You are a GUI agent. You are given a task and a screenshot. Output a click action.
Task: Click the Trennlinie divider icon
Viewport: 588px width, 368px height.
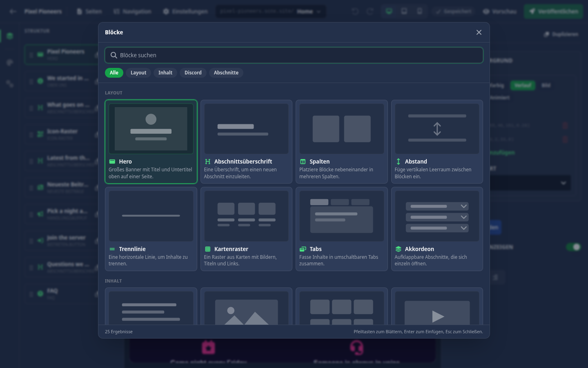[112, 249]
